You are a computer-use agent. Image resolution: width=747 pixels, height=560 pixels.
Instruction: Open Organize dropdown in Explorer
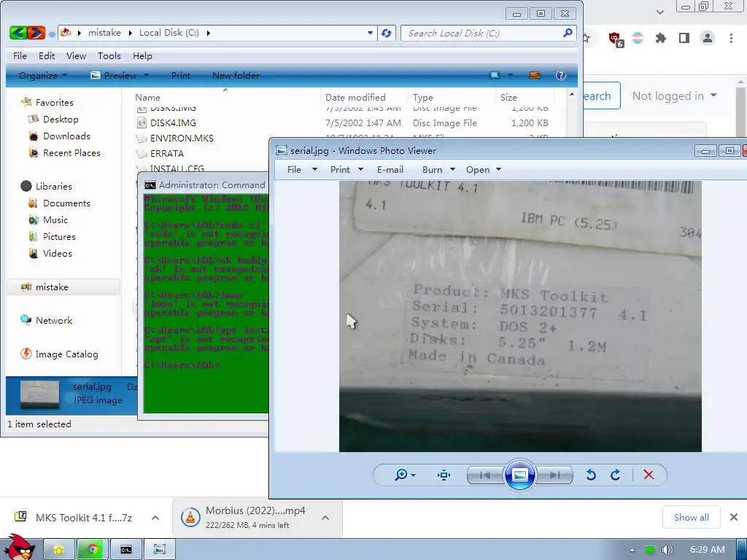click(43, 75)
